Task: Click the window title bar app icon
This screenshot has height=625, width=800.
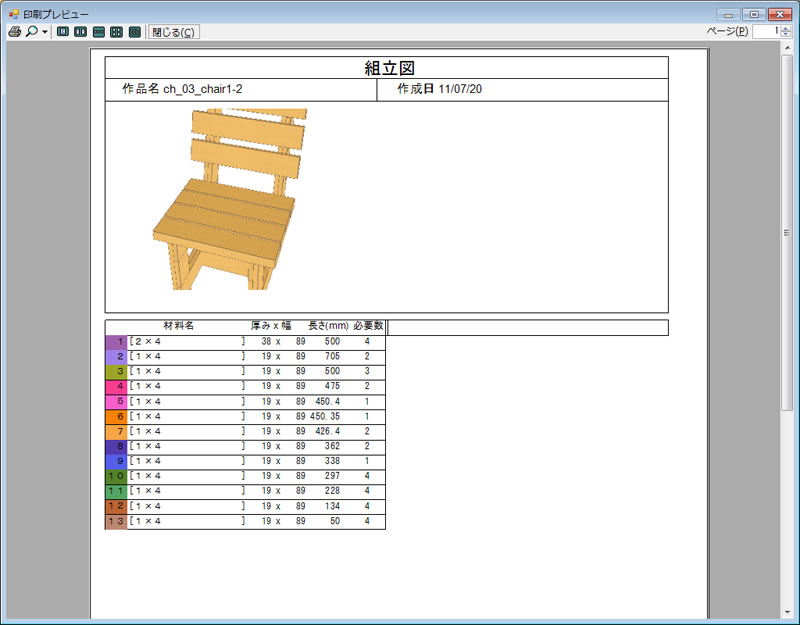Action: 14,14
